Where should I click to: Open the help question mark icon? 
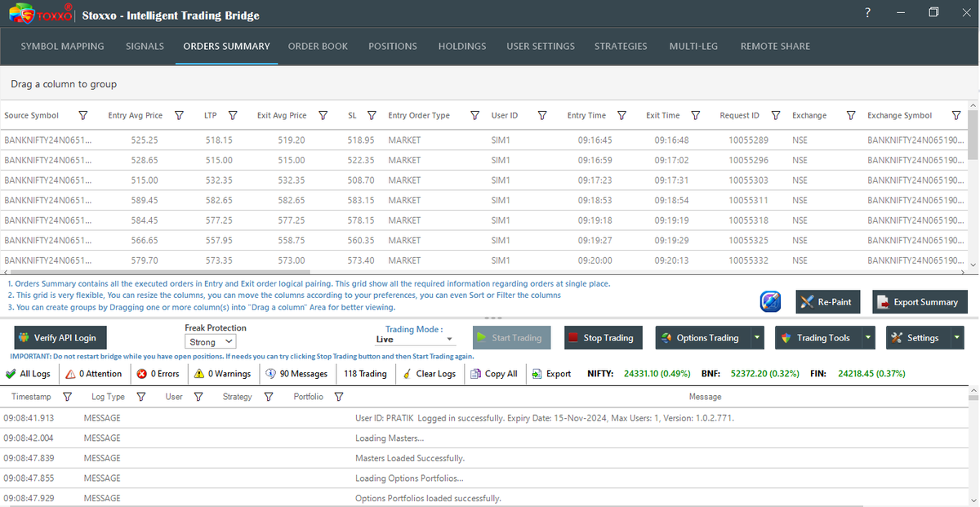click(867, 12)
